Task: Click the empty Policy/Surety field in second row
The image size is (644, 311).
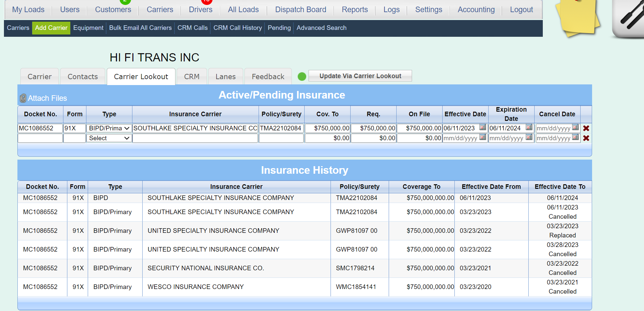Action: 281,138
